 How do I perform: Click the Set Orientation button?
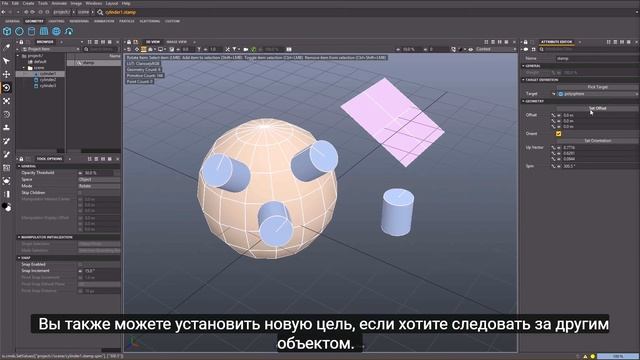coord(598,140)
